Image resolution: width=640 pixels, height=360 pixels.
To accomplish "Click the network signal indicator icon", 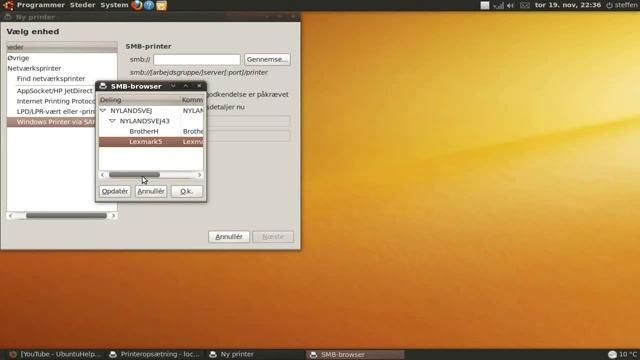I will [x=498, y=5].
